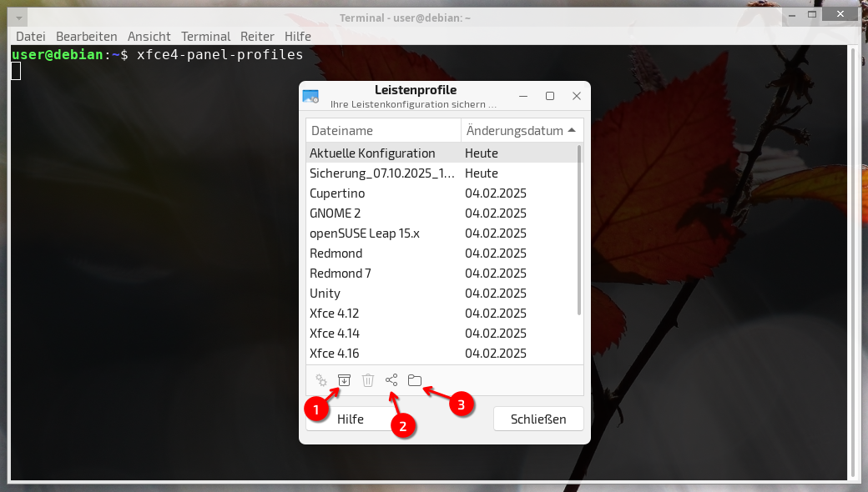Image resolution: width=868 pixels, height=492 pixels.
Task: Click the Leistenprofile app icon in titlebar
Action: pos(311,97)
